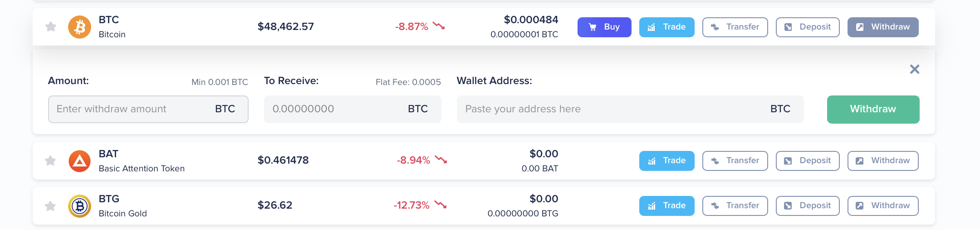Submit with the green Withdraw button
The image size is (980, 230).
(873, 110)
